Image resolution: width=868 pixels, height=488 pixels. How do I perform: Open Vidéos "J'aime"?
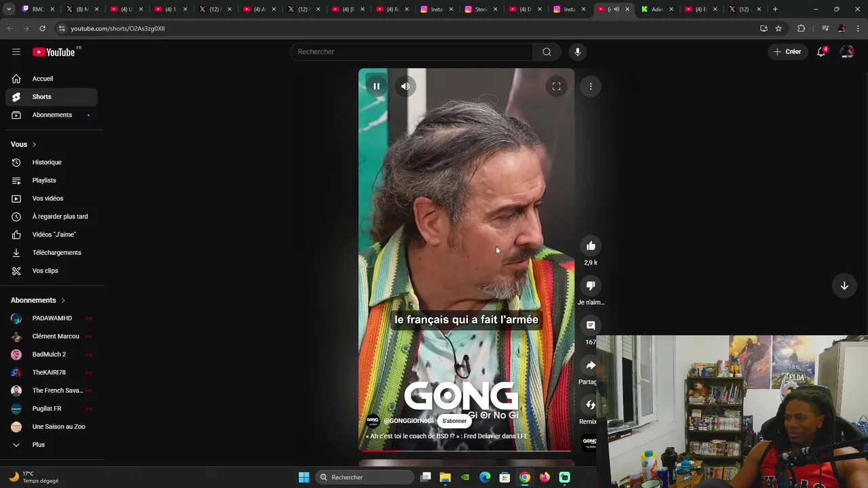pos(52,235)
